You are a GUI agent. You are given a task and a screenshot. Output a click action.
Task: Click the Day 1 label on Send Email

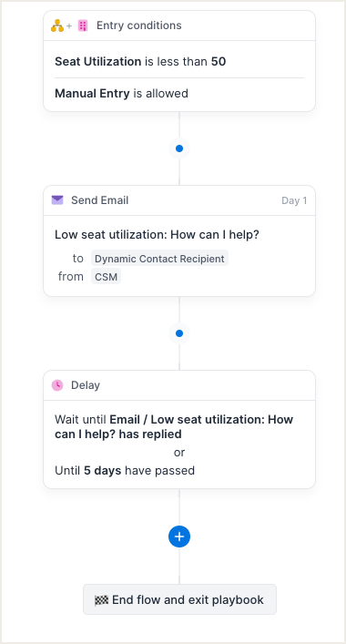294,200
